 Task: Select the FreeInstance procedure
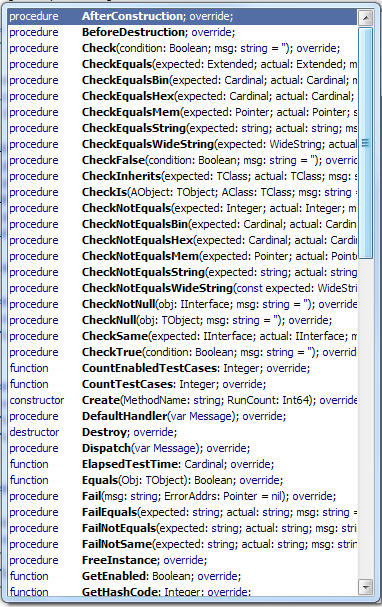coord(182,560)
